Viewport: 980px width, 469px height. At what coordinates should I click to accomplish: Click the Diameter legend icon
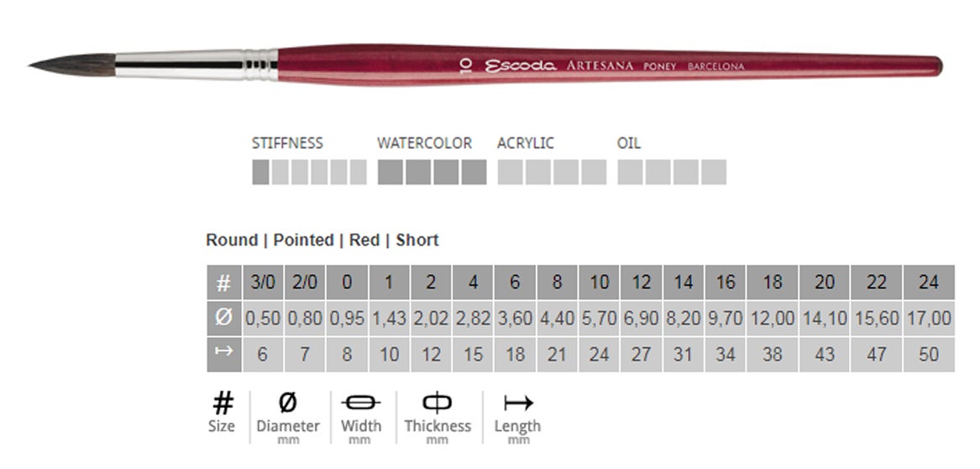click(x=287, y=403)
